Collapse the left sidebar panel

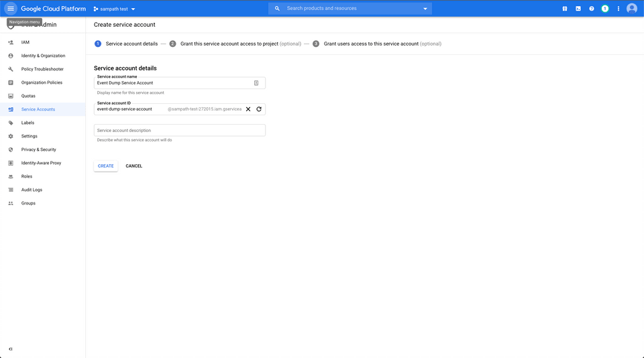click(11, 349)
